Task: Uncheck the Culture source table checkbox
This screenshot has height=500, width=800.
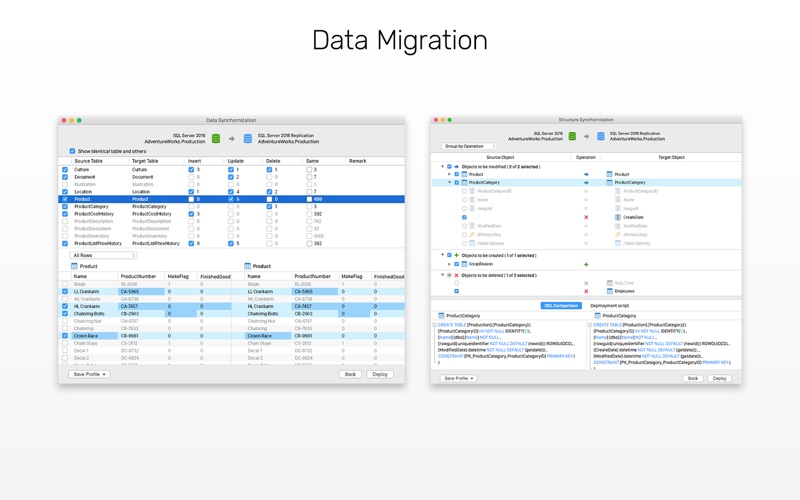Action: [65, 169]
